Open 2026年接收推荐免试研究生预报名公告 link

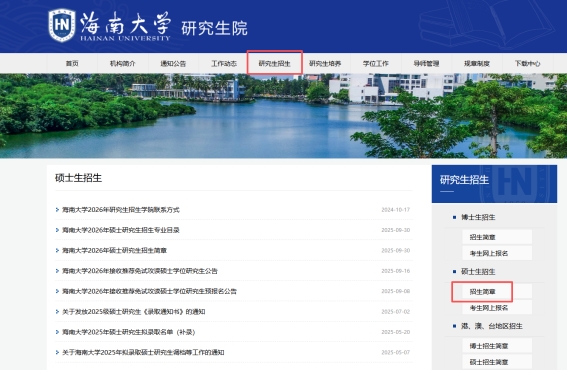click(x=149, y=291)
